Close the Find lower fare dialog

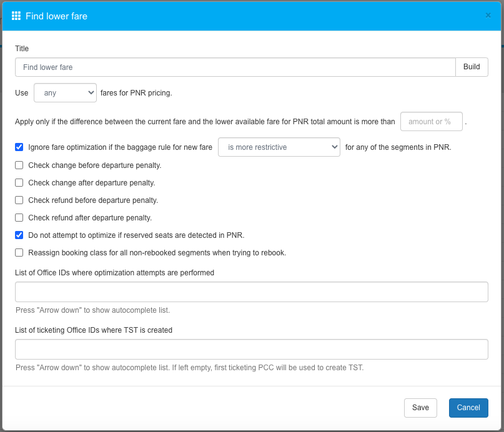click(x=488, y=16)
